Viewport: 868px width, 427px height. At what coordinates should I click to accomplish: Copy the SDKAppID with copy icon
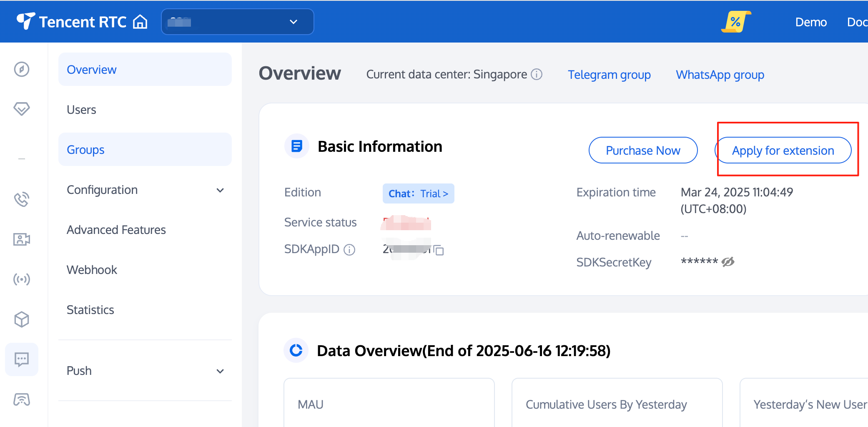pos(439,250)
